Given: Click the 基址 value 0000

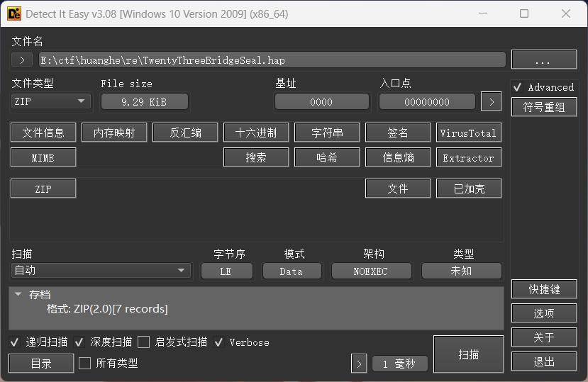Looking at the screenshot, I should 322,101.
